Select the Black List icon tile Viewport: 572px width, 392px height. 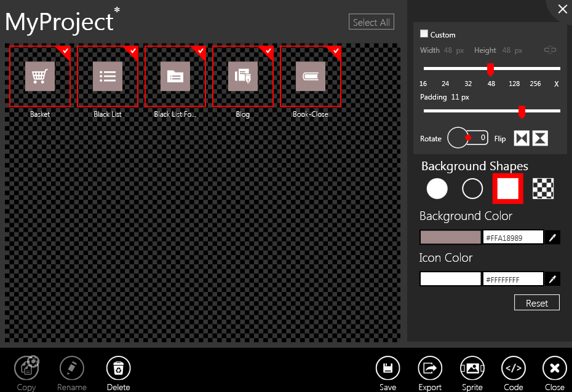coord(108,76)
